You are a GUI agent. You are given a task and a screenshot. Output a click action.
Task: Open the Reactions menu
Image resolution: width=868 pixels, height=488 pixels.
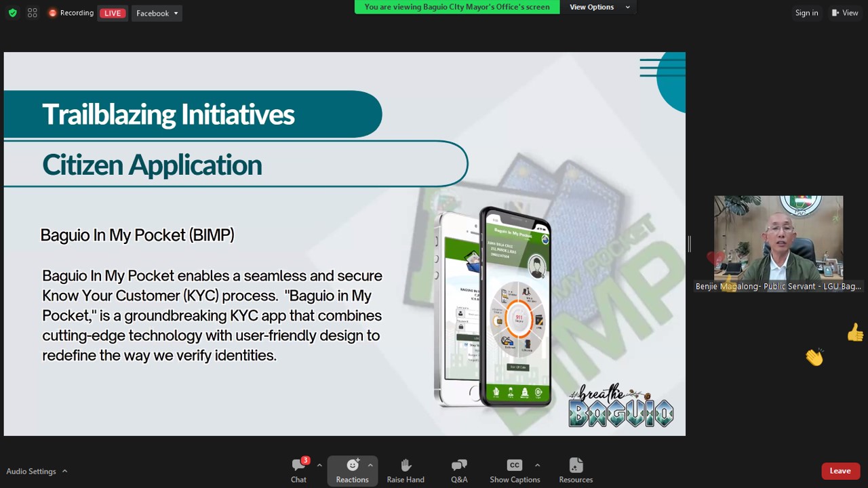coord(352,470)
